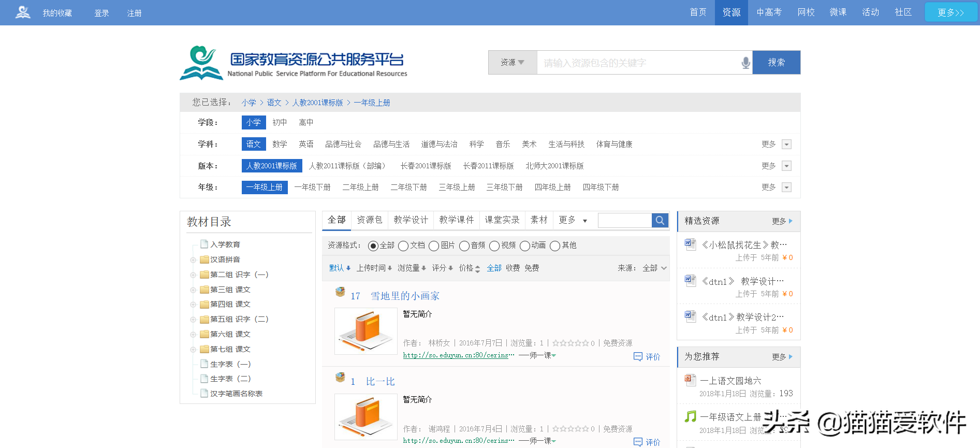The width and height of the screenshot is (980, 448).
Task: Select the 全部 resource format radio button
Action: [373, 245]
